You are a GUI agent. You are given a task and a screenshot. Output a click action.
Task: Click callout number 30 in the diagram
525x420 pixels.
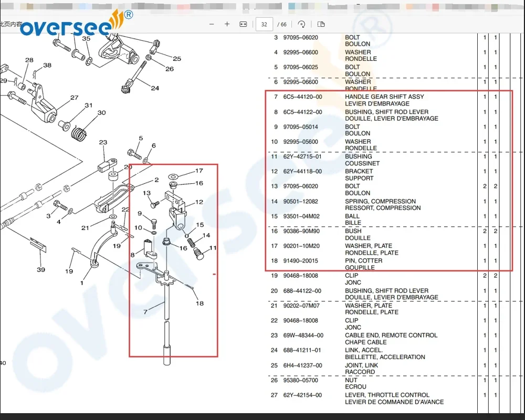pyautogui.click(x=101, y=113)
